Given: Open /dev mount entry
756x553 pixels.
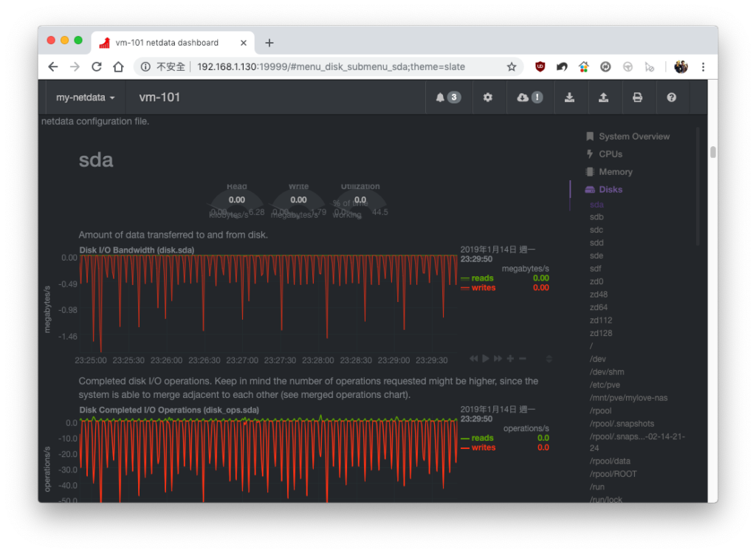Looking at the screenshot, I should (x=598, y=359).
